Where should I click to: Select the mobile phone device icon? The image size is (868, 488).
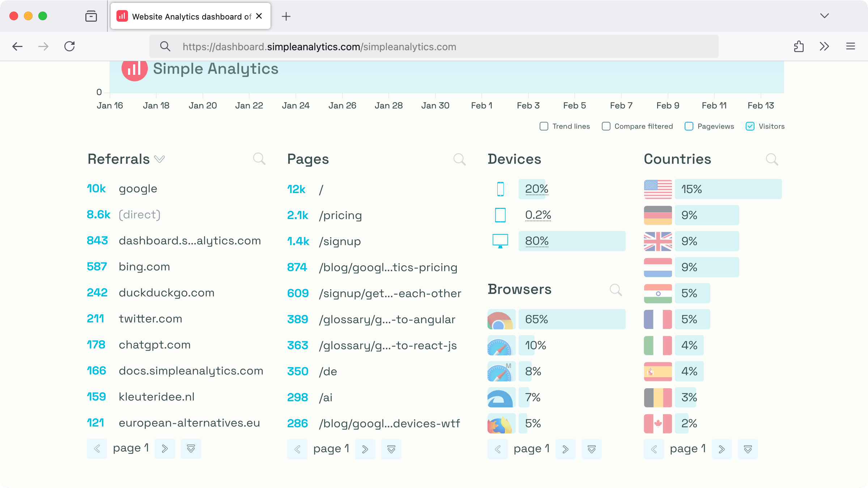tap(501, 189)
